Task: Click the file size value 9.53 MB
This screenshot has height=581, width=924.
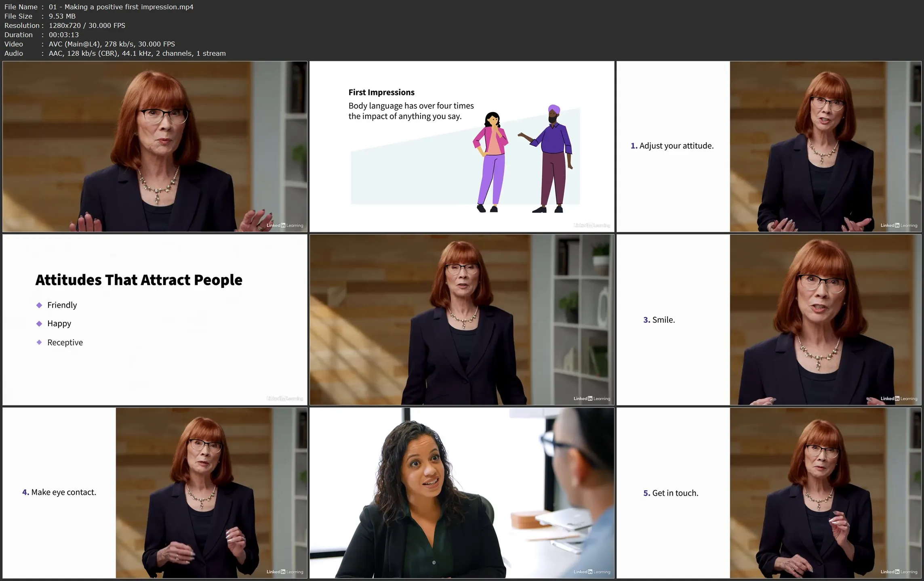Action: 62,16
